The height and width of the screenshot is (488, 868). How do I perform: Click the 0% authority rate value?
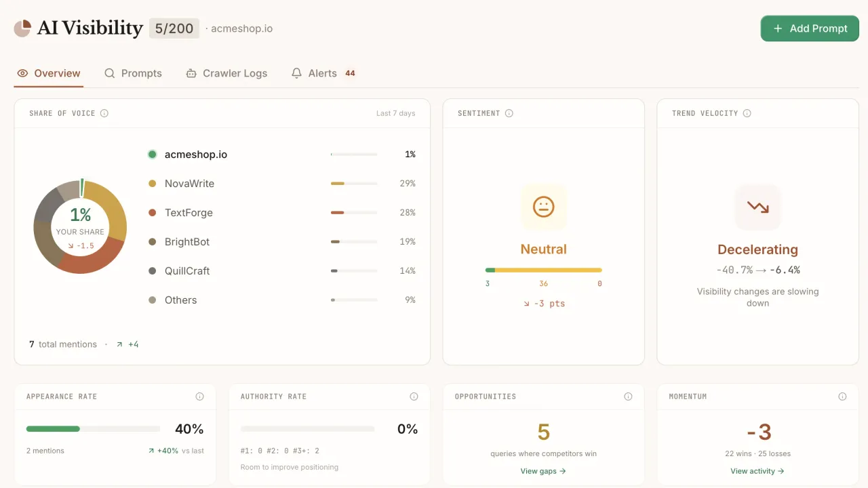pyautogui.click(x=408, y=429)
